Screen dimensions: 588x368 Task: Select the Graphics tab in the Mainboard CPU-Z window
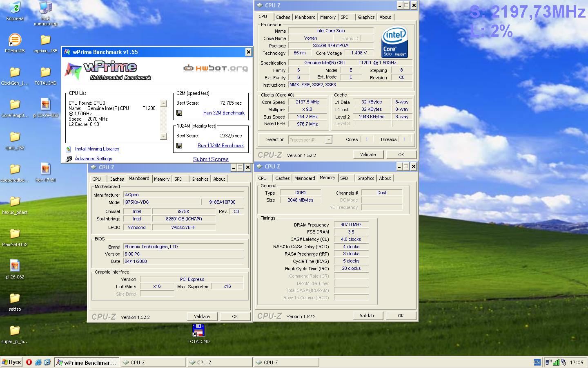[200, 179]
